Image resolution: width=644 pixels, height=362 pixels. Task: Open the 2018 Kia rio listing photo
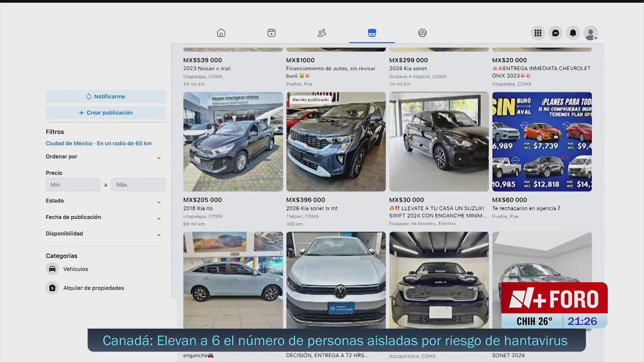[233, 142]
